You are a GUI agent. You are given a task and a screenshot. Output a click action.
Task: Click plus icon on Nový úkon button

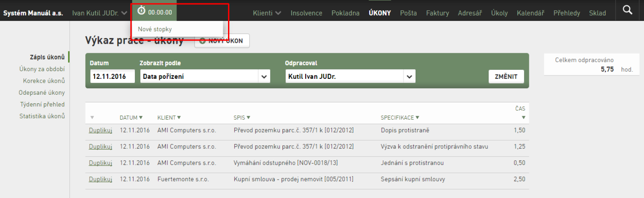202,41
